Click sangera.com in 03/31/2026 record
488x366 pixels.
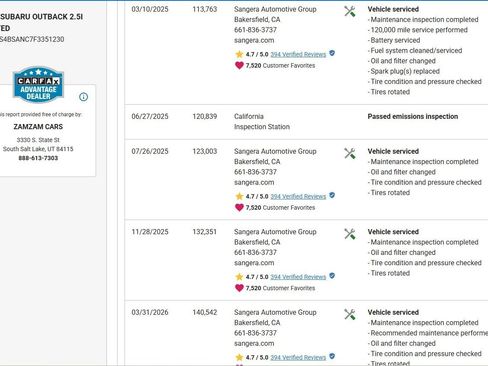coord(254,343)
